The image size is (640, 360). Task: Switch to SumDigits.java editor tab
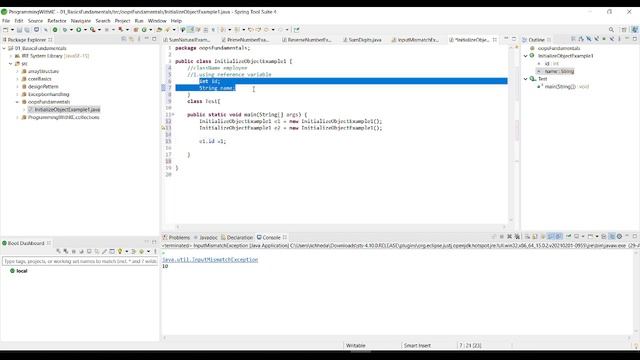point(362,40)
